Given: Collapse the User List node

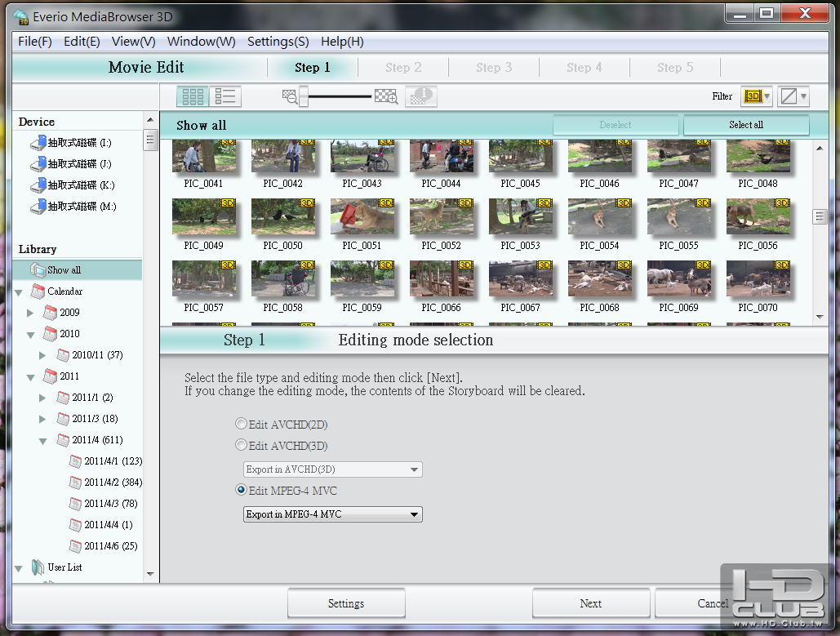Looking at the screenshot, I should [x=19, y=568].
